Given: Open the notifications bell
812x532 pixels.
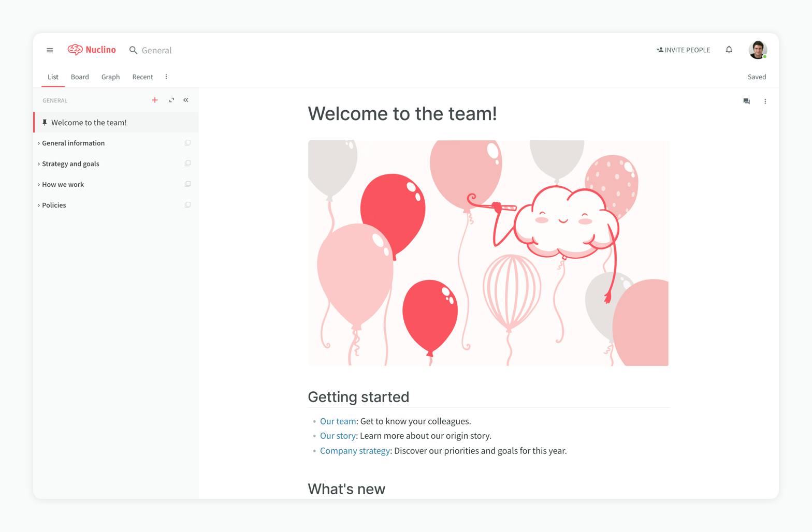Looking at the screenshot, I should click(729, 50).
